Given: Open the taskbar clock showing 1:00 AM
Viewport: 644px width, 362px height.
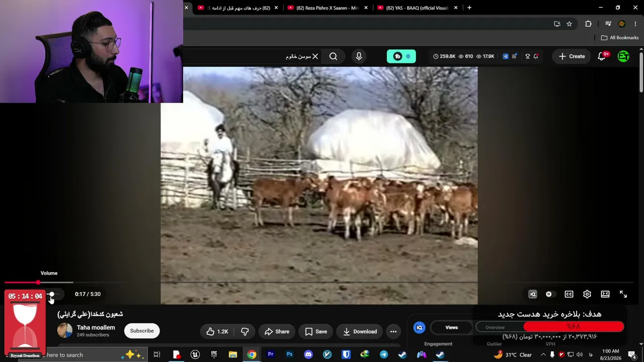Looking at the screenshot, I should pyautogui.click(x=610, y=354).
